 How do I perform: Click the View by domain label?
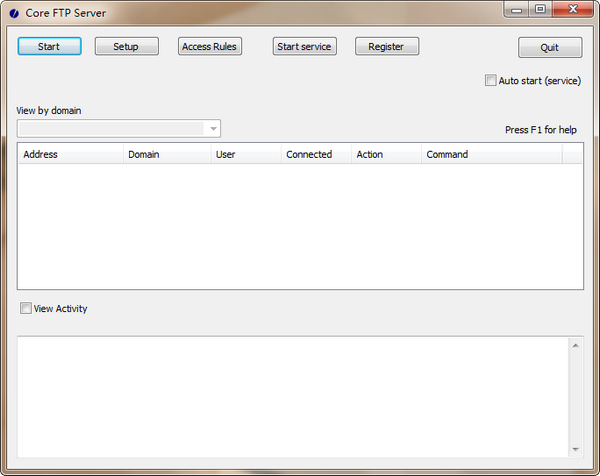[49, 111]
